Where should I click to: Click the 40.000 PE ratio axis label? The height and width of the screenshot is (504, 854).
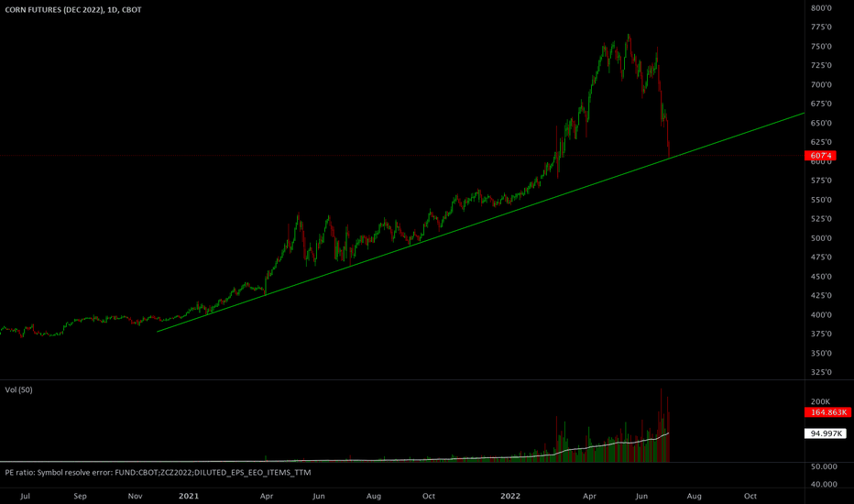(x=824, y=484)
